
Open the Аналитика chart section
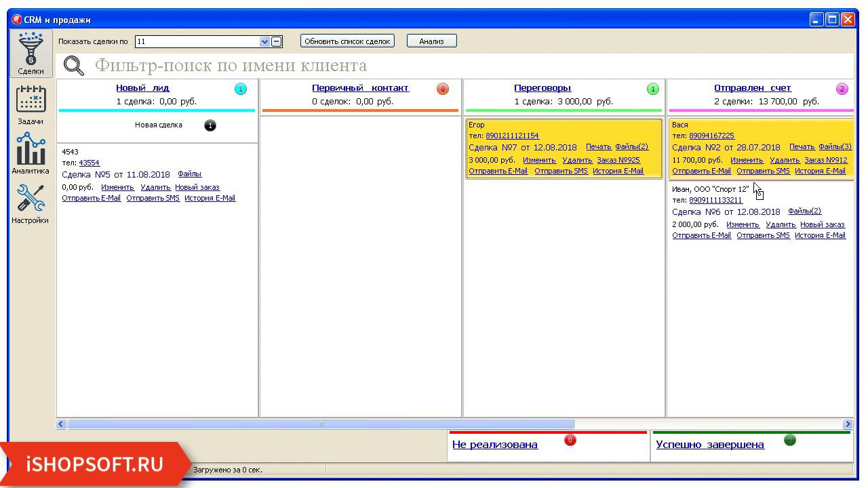click(x=31, y=154)
